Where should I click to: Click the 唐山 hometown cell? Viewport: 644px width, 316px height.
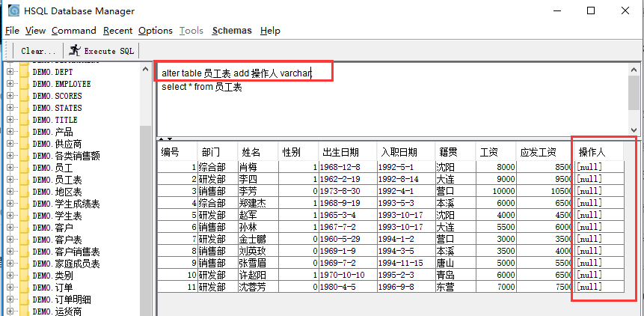(456, 263)
